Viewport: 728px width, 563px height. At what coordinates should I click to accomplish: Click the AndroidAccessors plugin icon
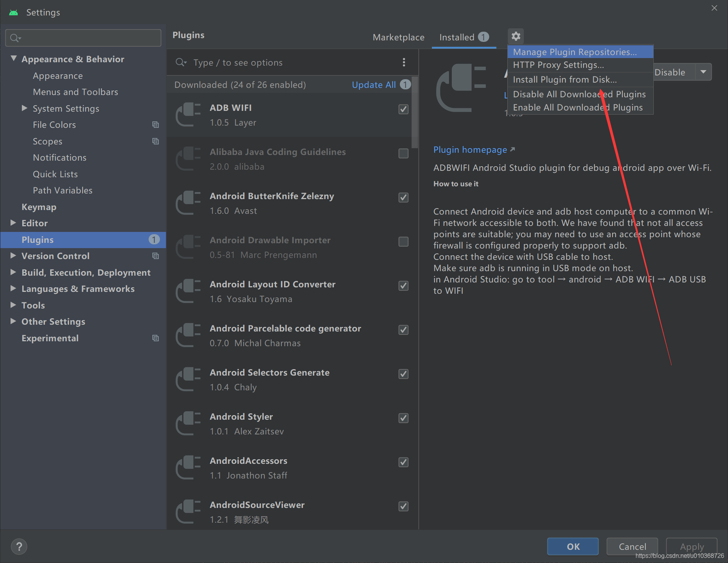pos(188,468)
